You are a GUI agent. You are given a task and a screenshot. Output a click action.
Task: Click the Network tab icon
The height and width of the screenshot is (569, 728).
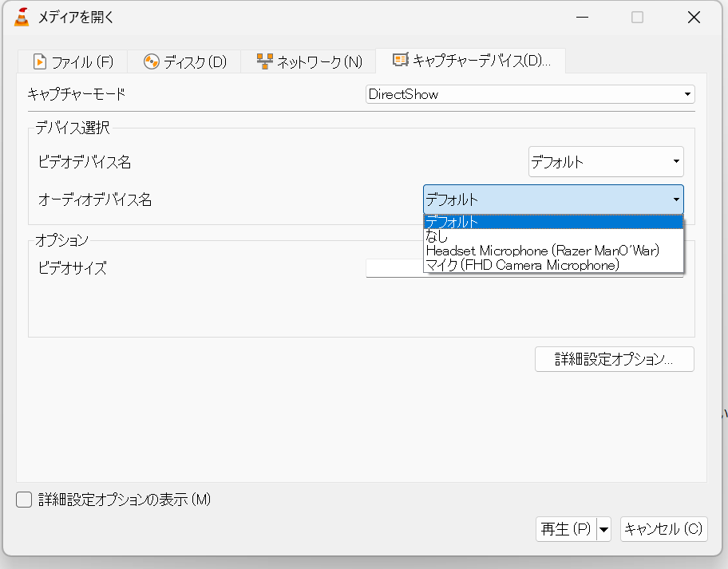[264, 61]
